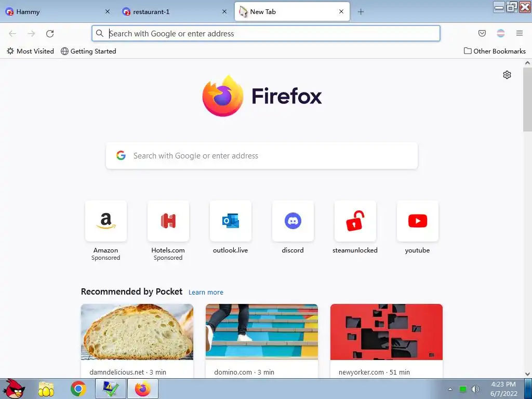Open the folder icon in taskbar
Viewport: 532px width, 399px height.
(46, 389)
